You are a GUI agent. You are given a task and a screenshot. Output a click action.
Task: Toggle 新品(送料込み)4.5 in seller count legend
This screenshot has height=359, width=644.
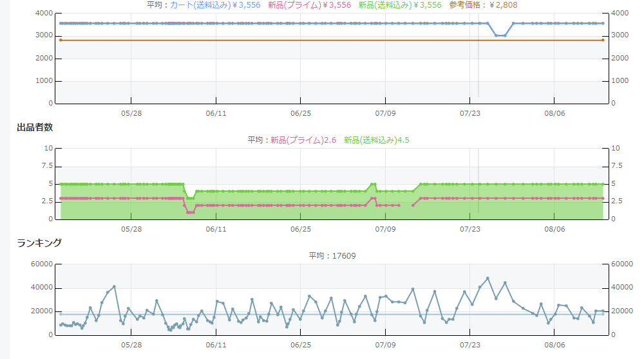[377, 140]
